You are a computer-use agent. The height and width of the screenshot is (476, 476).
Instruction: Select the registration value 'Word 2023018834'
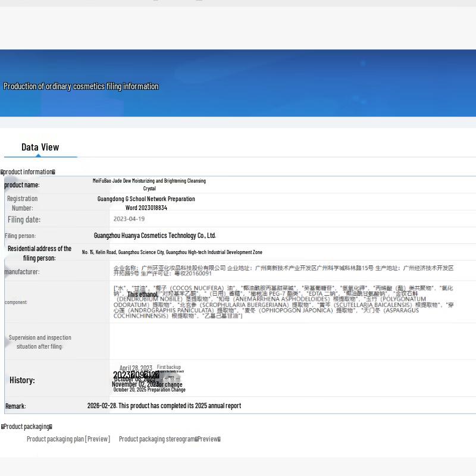[146, 208]
